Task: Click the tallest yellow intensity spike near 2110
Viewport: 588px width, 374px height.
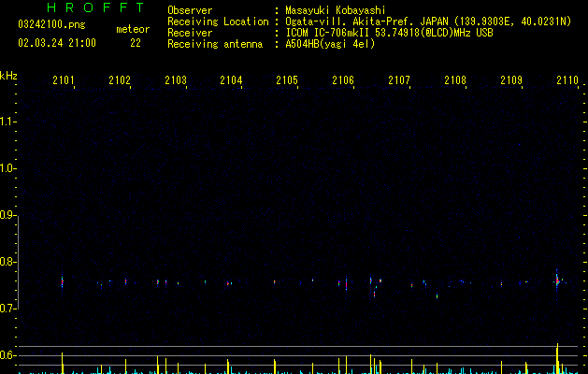Action: [557, 358]
